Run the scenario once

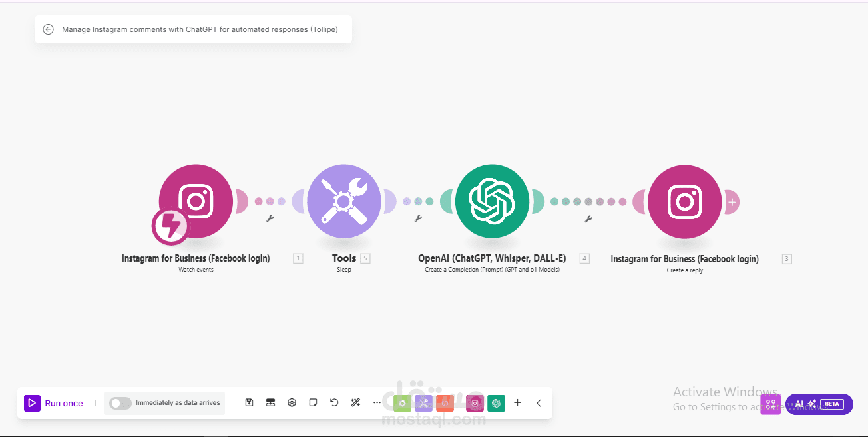(x=54, y=403)
